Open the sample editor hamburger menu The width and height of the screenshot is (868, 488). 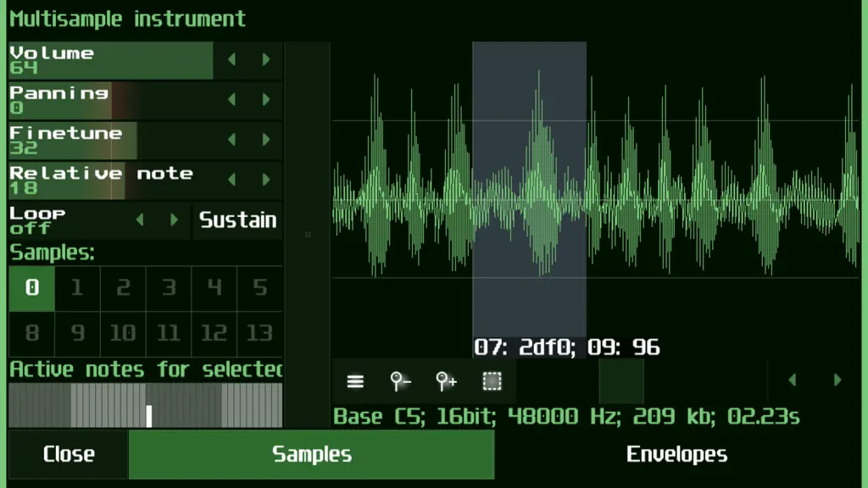355,381
